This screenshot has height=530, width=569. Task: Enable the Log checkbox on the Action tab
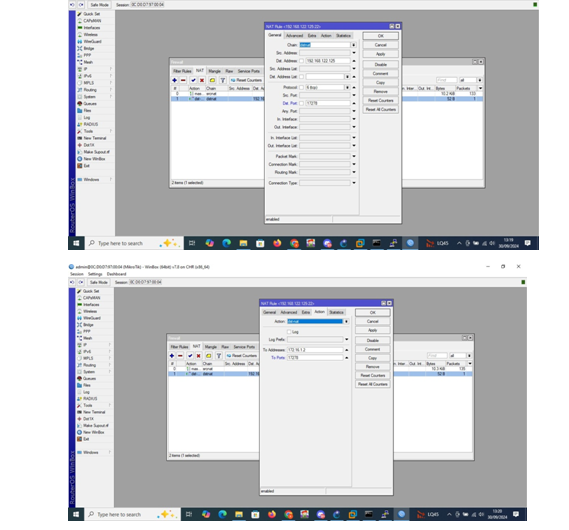(x=289, y=332)
